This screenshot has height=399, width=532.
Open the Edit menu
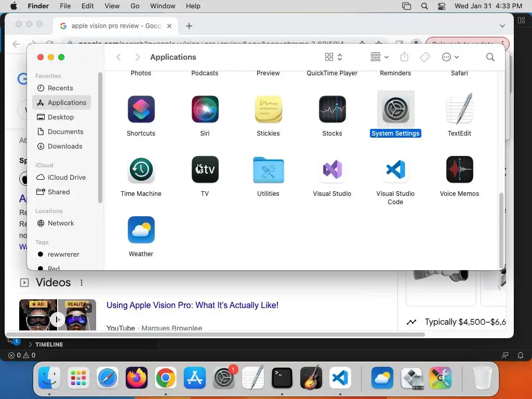[87, 6]
